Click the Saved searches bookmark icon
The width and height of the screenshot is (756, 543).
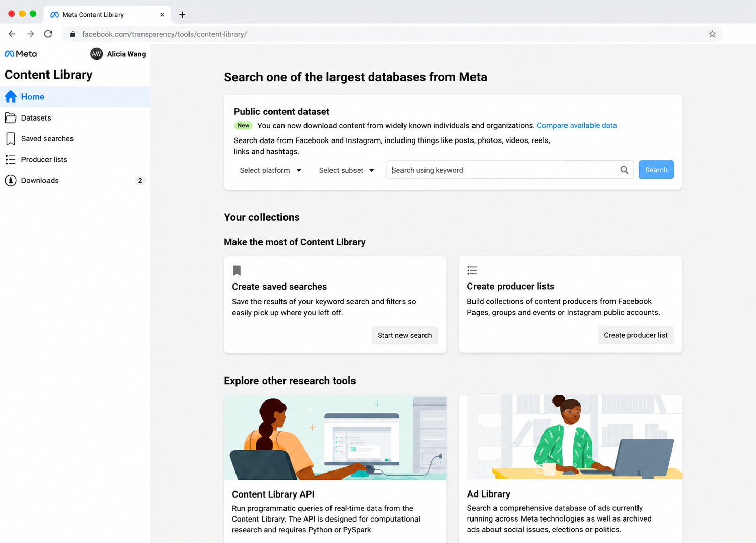coord(11,139)
